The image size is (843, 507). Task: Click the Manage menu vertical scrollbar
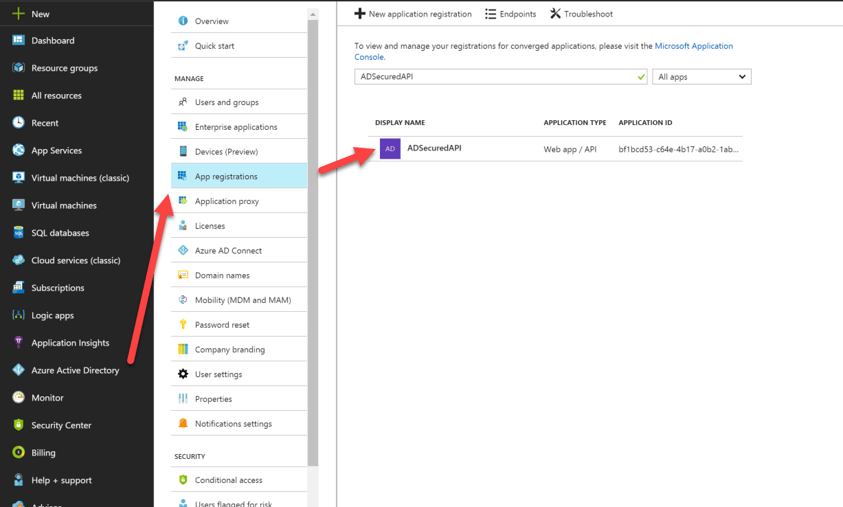313,242
